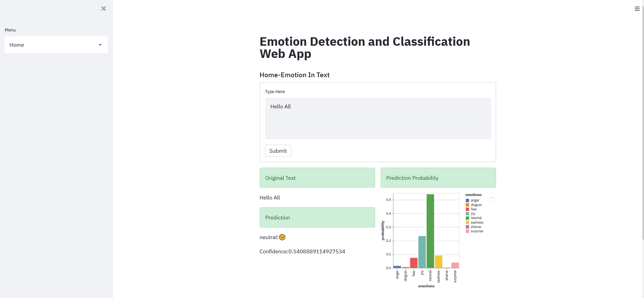Click the neutral face emoji in the prediction
This screenshot has height=298, width=644.
282,237
